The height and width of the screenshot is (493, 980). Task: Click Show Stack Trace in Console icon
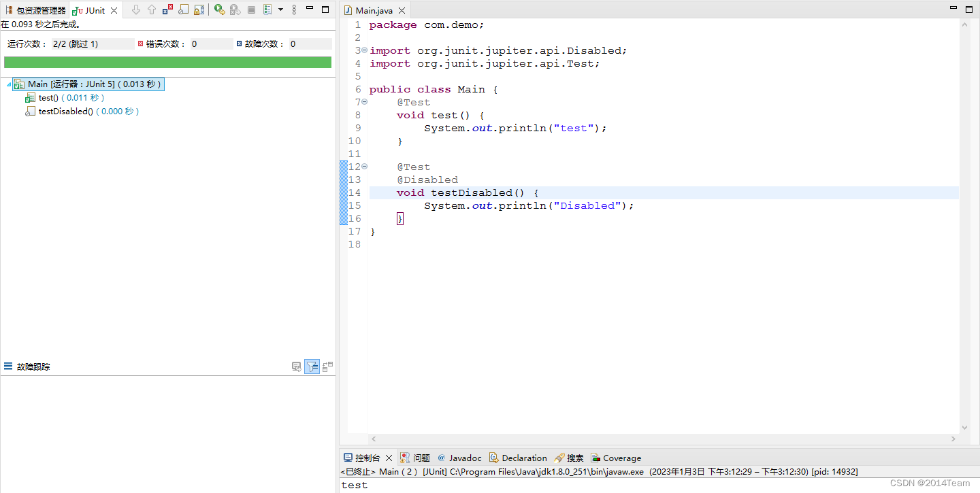tap(297, 367)
